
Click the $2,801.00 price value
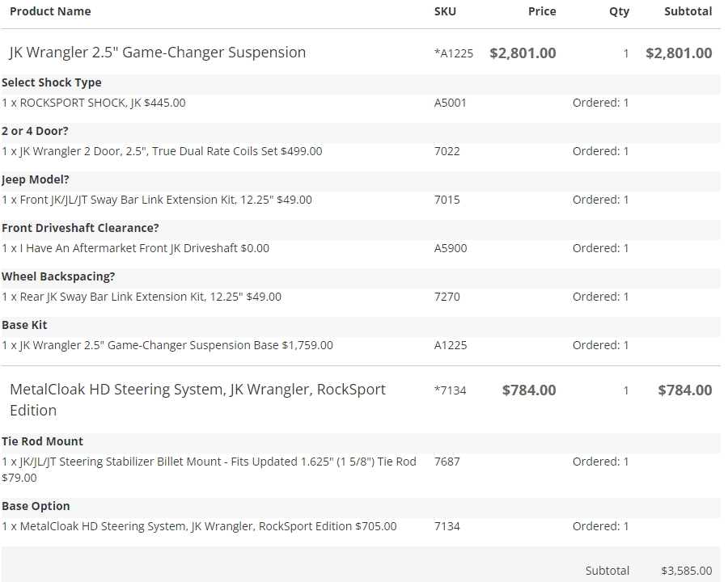tap(523, 53)
